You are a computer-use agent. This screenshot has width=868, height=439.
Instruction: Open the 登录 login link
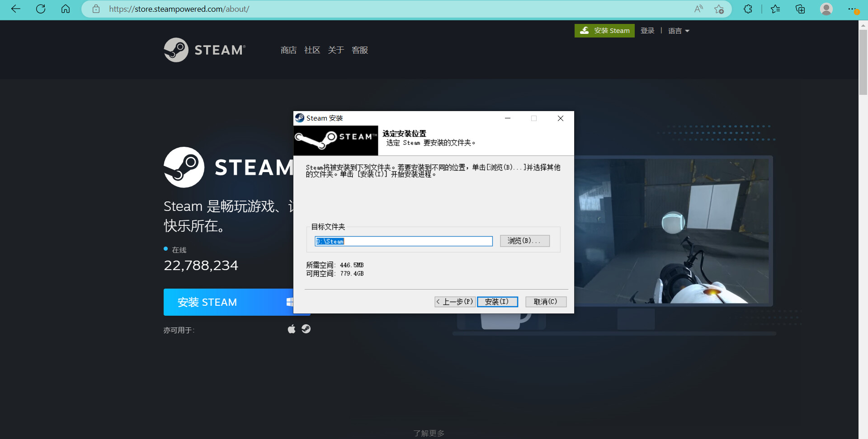pyautogui.click(x=647, y=31)
